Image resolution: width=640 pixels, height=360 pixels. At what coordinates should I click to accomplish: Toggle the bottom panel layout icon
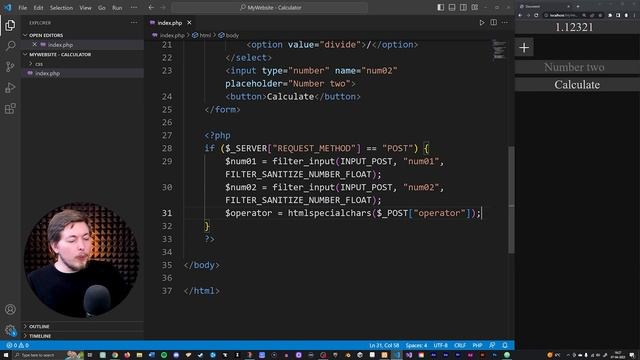tap(452, 7)
